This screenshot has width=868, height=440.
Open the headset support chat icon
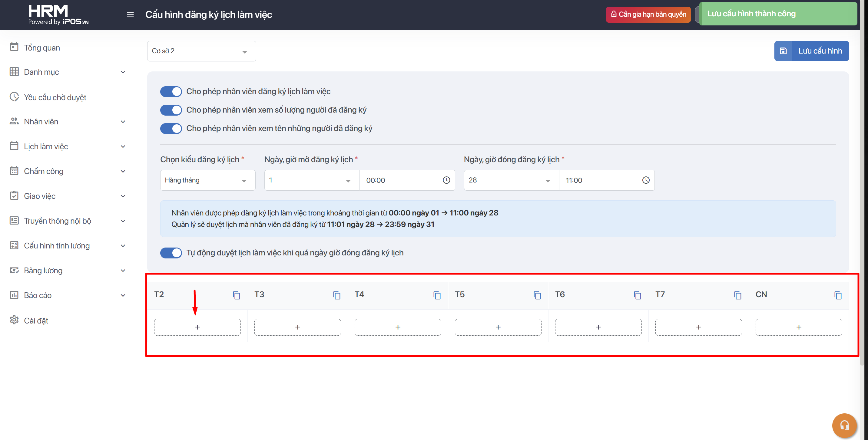coord(844,425)
